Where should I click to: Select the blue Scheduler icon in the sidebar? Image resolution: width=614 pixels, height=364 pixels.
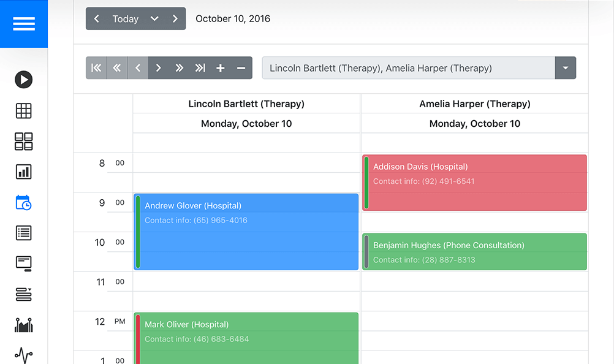coord(23,203)
